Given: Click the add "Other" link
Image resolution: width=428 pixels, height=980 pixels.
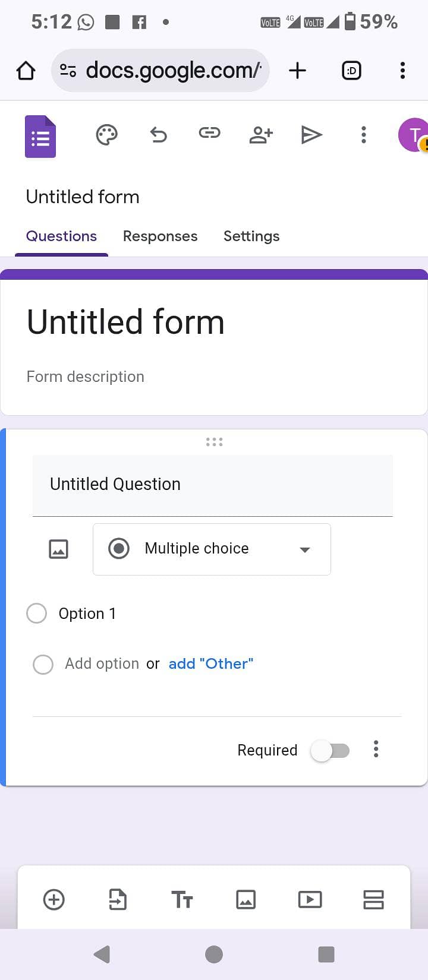Looking at the screenshot, I should coord(211,663).
